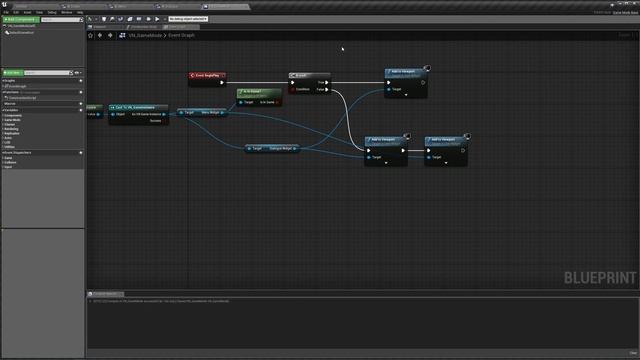The image size is (640, 360).
Task: Click the plus button on the Variables section
Action: (x=80, y=110)
